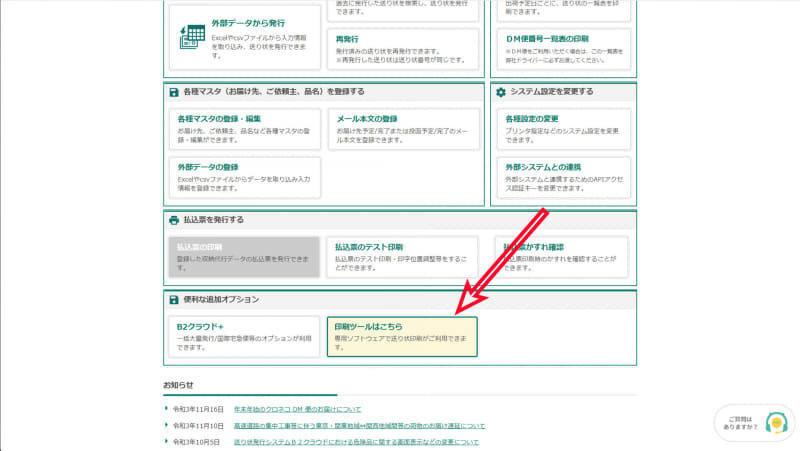Click the お知らせ heading
This screenshot has height=451, width=800.
179,385
